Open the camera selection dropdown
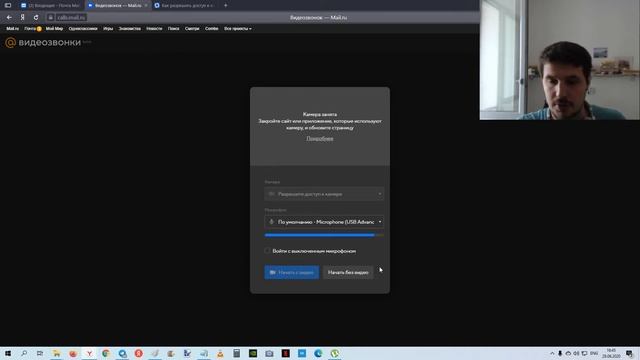 [324, 194]
